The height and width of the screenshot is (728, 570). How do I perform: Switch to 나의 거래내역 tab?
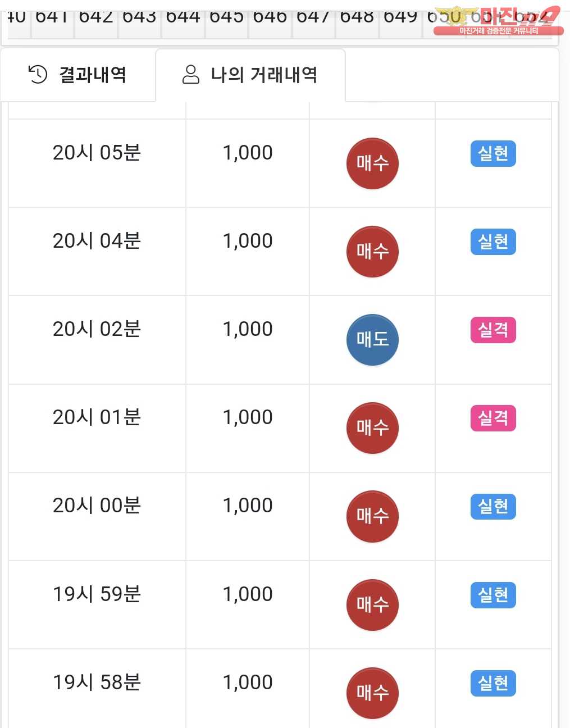[x=250, y=75]
